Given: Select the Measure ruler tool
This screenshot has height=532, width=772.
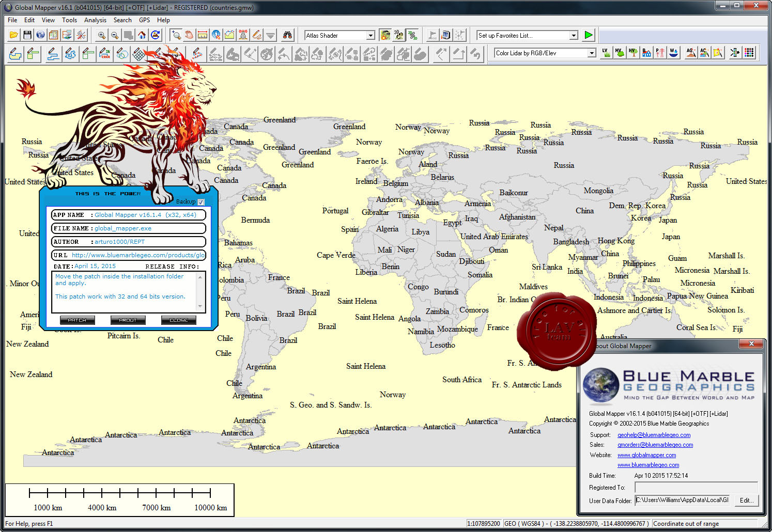Looking at the screenshot, I should point(203,35).
